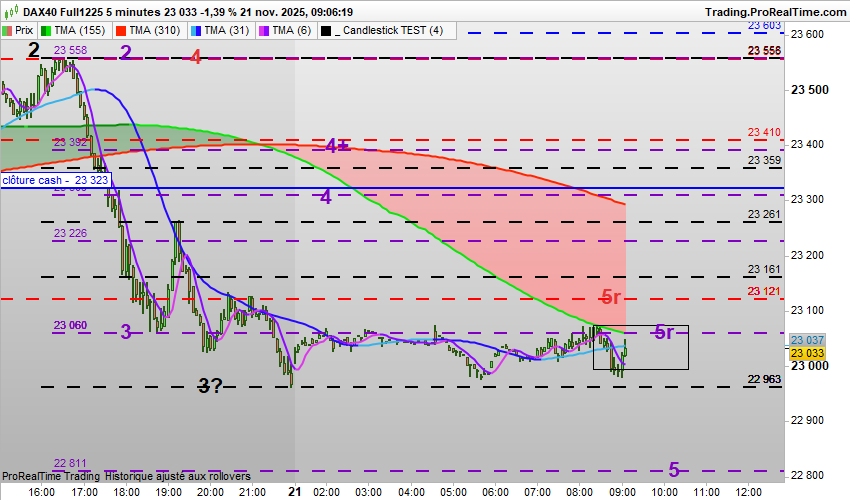
Task: Click the 05:00 mark on time axis
Action: coord(453,492)
